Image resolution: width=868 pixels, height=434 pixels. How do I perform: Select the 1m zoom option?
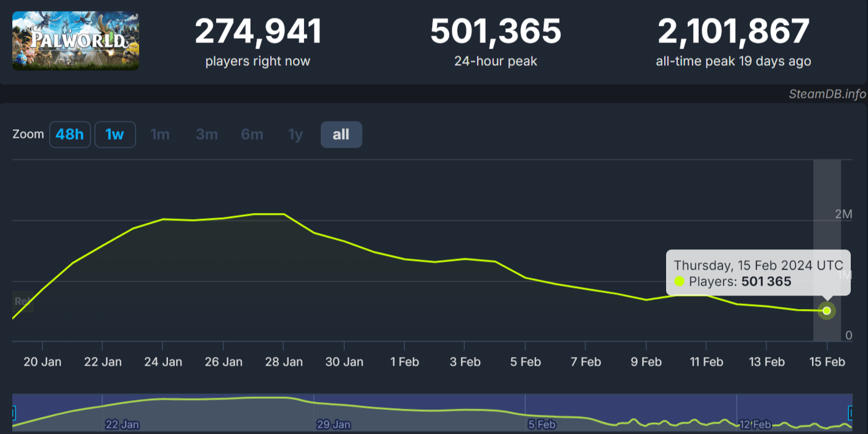pos(160,134)
